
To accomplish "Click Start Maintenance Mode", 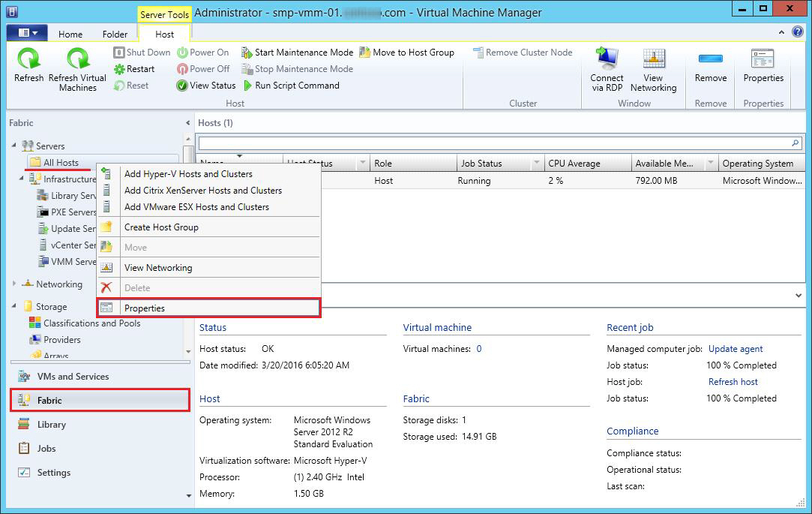I will coord(297,53).
